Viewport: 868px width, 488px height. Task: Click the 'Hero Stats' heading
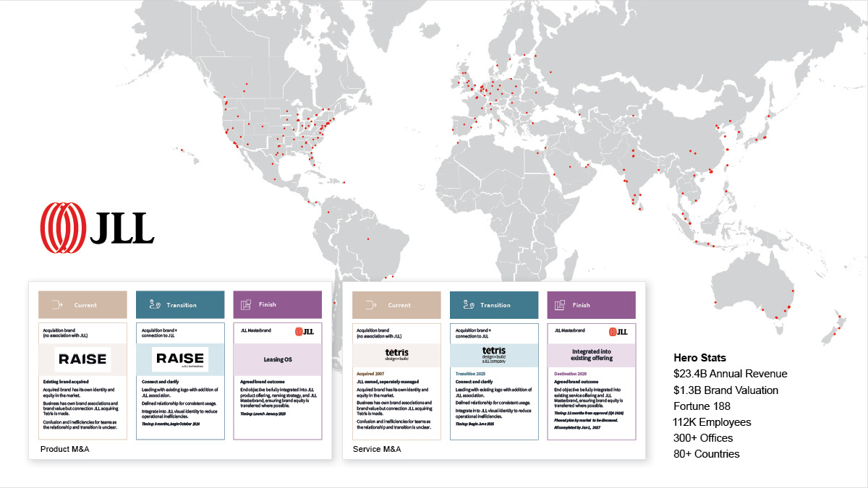pos(700,358)
